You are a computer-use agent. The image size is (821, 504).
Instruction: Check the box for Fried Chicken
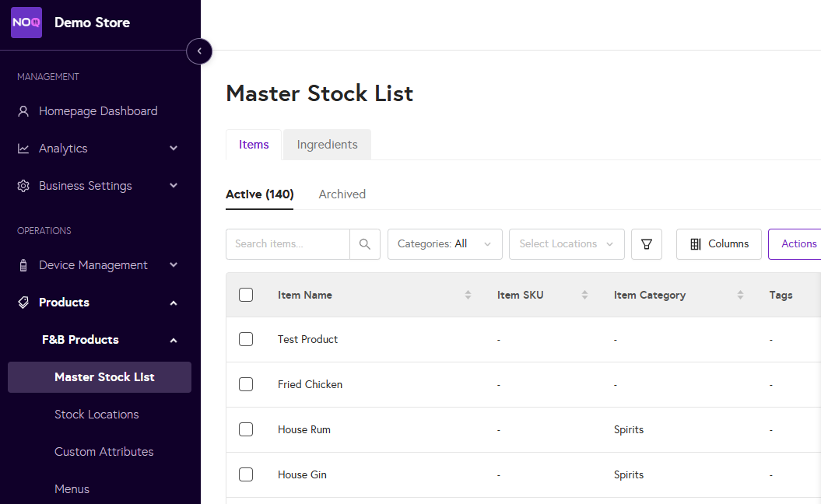pos(246,384)
